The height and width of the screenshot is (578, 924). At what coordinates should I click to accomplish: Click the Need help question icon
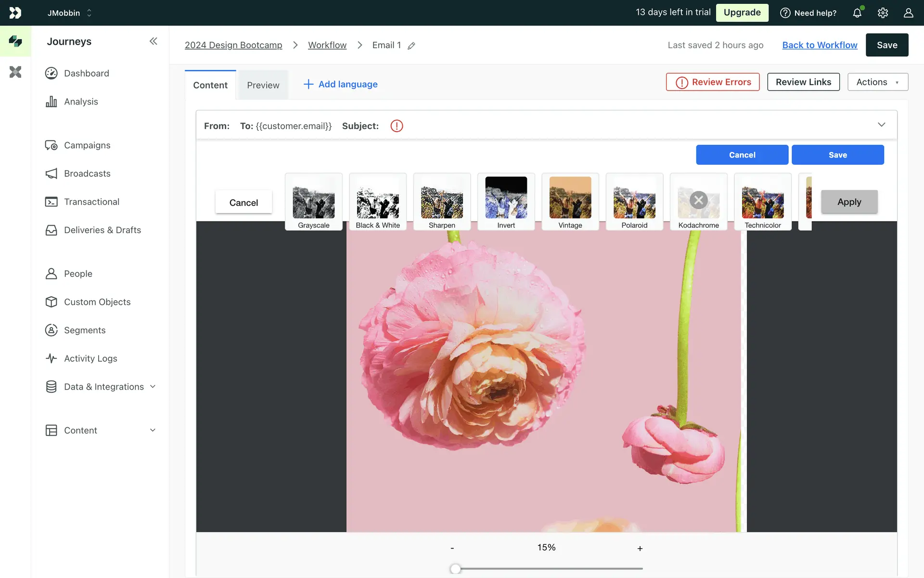pyautogui.click(x=785, y=13)
